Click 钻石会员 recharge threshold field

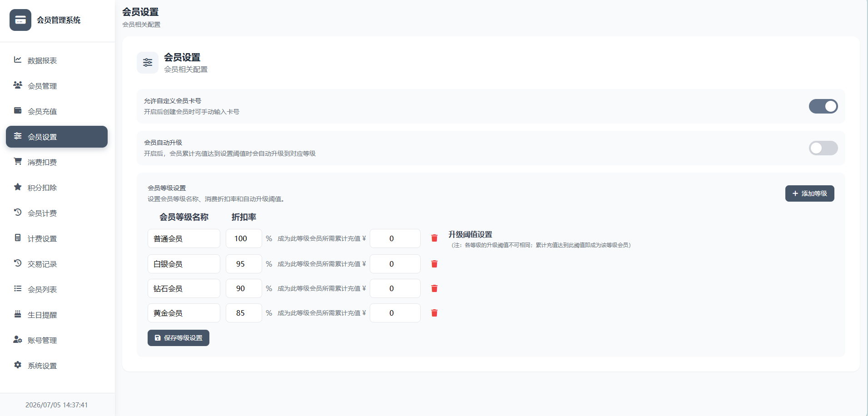click(395, 288)
